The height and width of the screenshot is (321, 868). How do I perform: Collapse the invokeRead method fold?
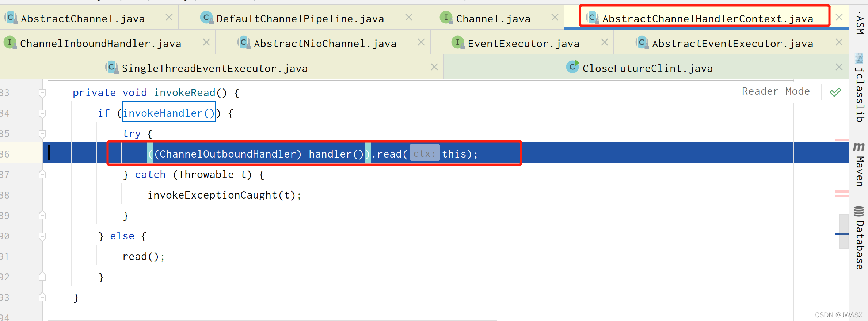pyautogui.click(x=42, y=93)
